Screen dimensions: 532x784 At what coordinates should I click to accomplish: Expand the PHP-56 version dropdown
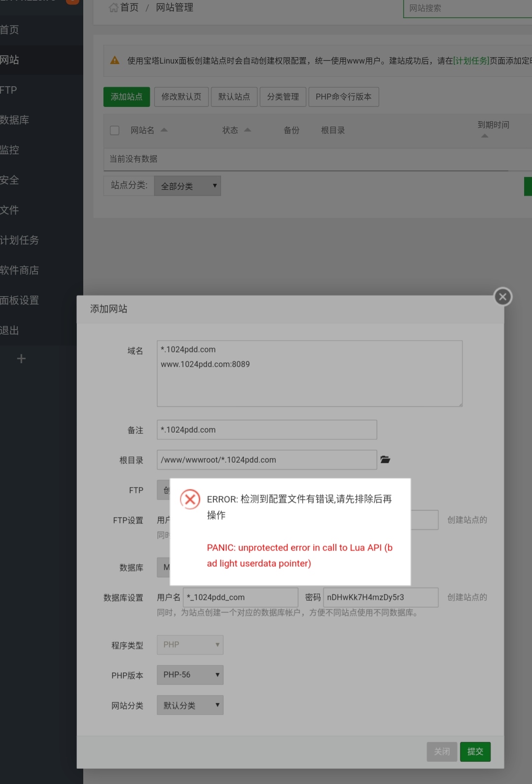pyautogui.click(x=190, y=675)
